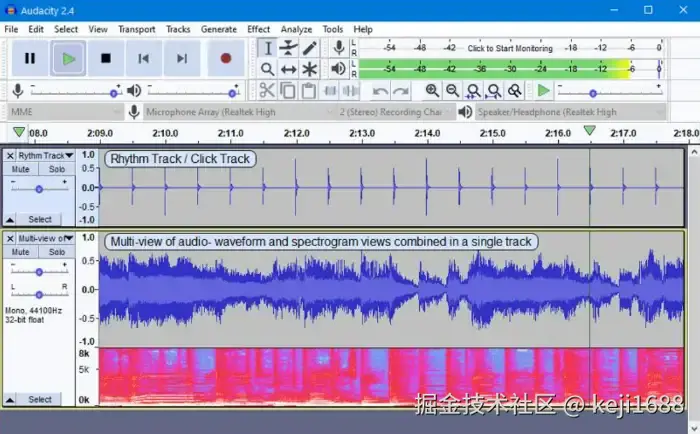This screenshot has width=700, height=434.
Task: Click "Click to Start Monitoring" on the recording meter
Action: (510, 48)
